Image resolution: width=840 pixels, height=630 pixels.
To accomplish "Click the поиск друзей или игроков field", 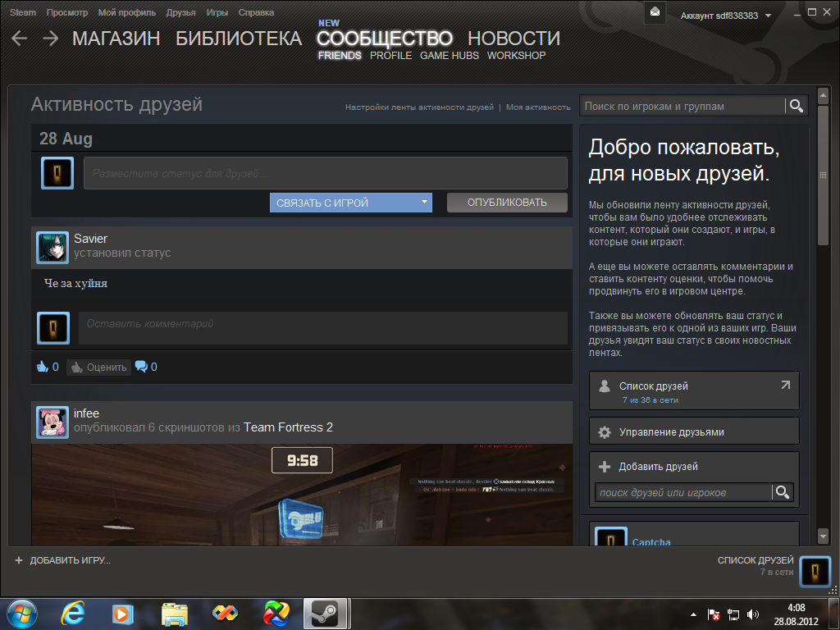I will (x=683, y=492).
